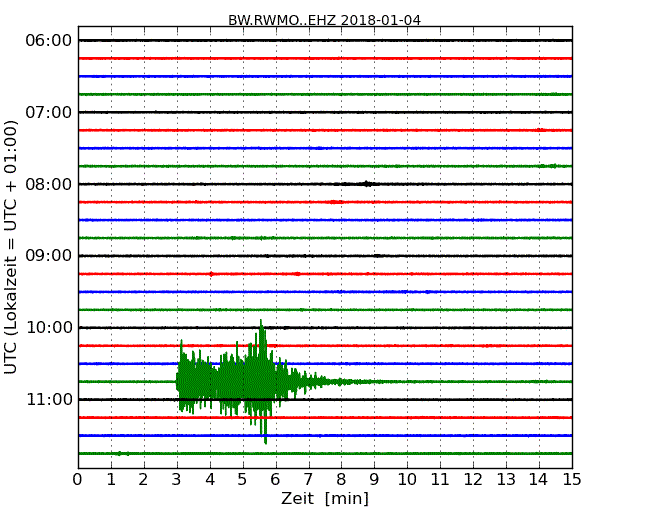Click x-axis tick label 3
The width and height of the screenshot is (650, 520).
click(177, 480)
